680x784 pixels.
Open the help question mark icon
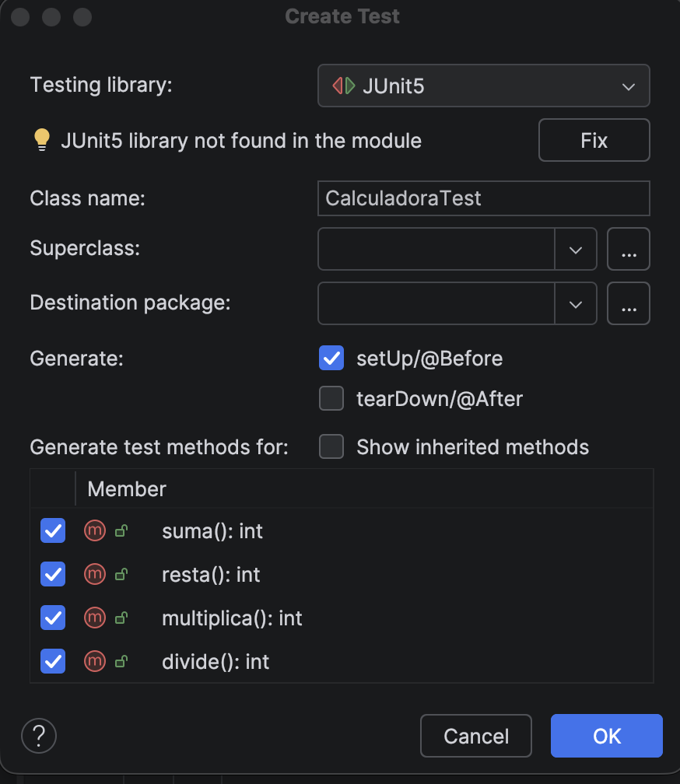(38, 735)
